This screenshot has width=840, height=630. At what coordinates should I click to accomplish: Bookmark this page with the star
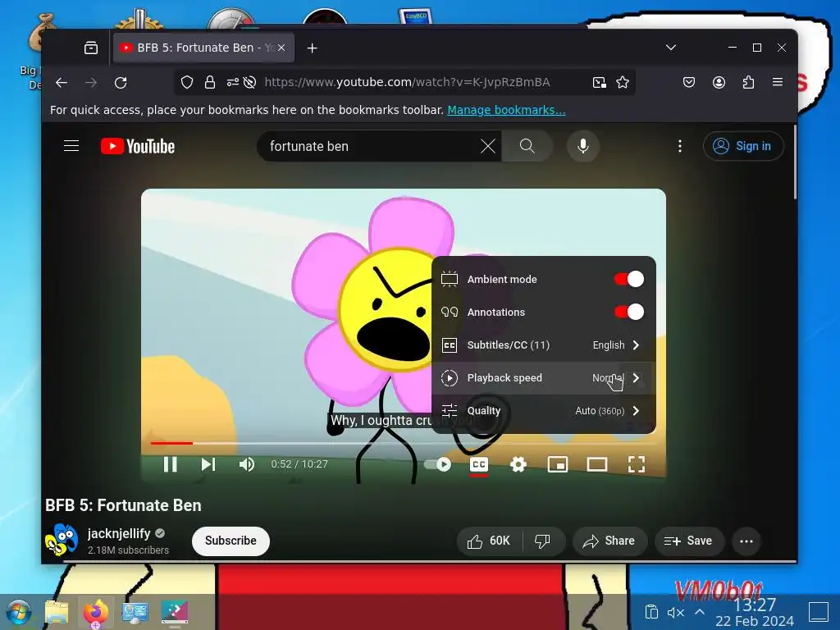click(622, 83)
